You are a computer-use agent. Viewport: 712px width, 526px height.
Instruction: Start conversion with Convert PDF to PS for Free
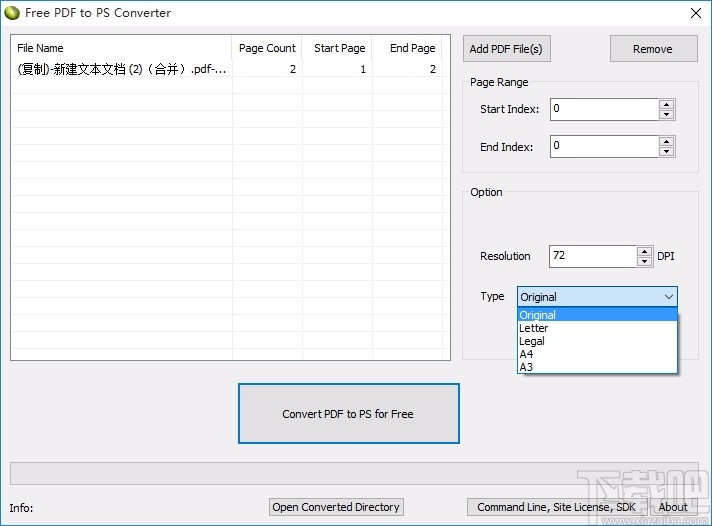tap(349, 413)
